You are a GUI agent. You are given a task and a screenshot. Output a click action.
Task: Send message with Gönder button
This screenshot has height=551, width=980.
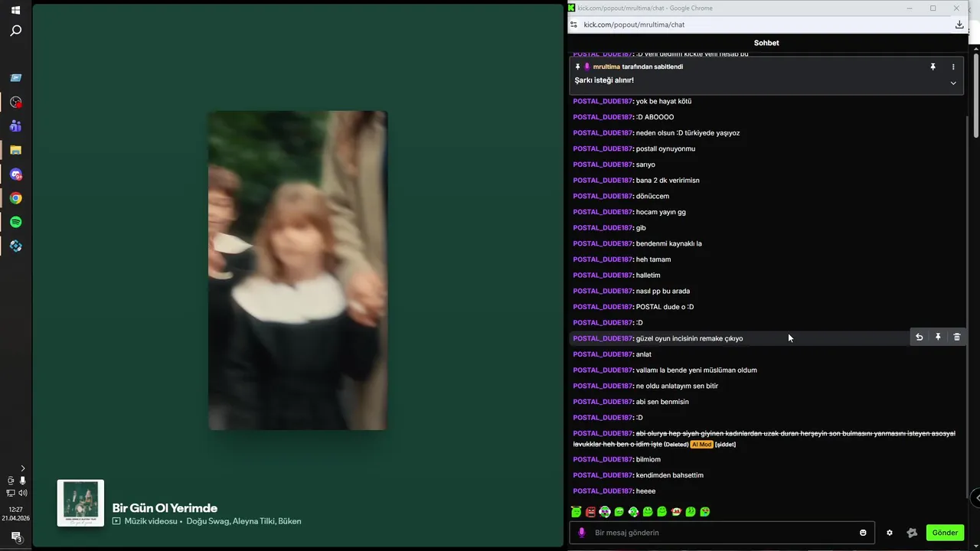pos(945,533)
